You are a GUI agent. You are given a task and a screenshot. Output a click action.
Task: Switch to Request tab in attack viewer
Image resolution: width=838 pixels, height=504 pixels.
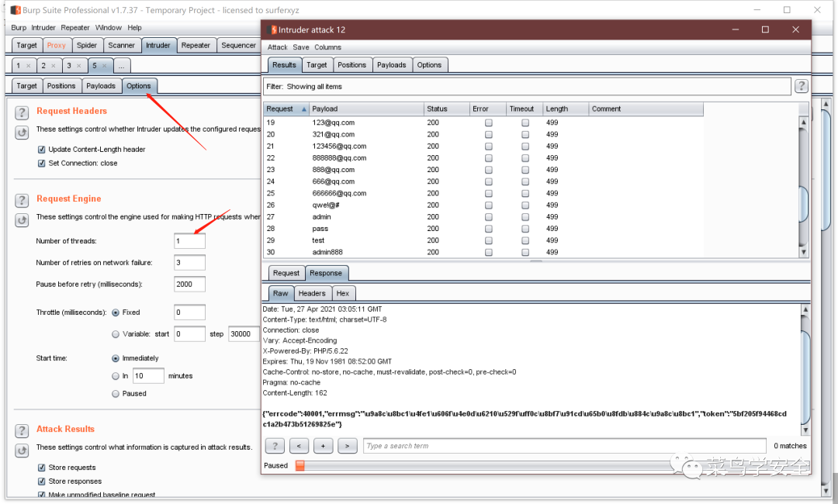tap(286, 274)
